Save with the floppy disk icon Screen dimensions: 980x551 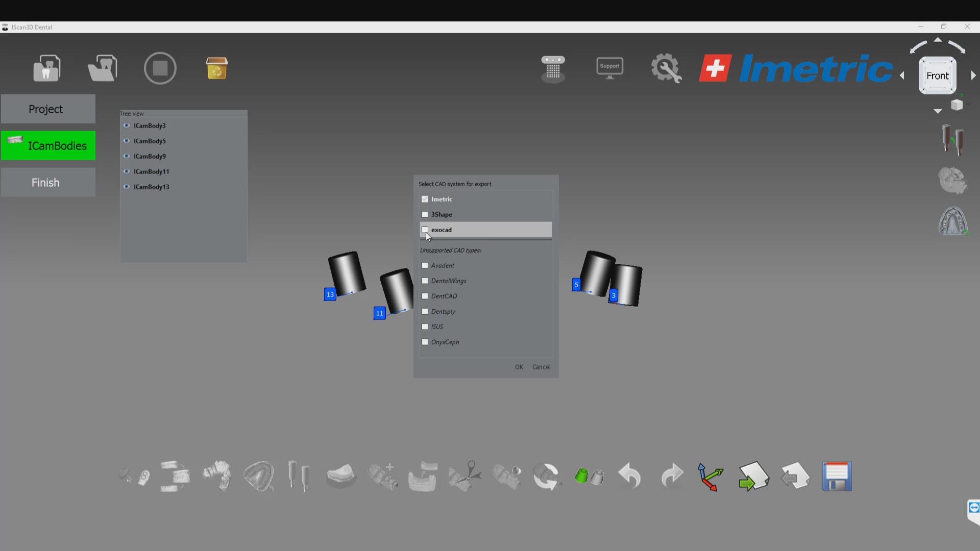[837, 477]
